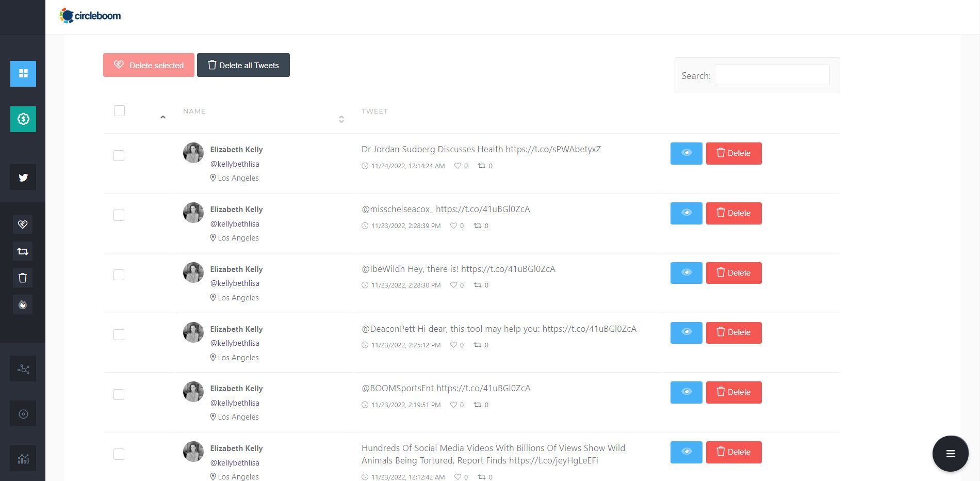This screenshot has height=481, width=980.
Task: View the @misschelseacox_ tweet via eye button
Action: click(686, 213)
